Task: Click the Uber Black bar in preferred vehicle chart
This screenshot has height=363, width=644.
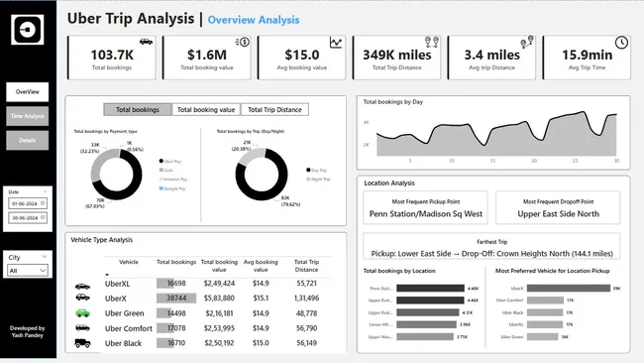Action: (545, 312)
